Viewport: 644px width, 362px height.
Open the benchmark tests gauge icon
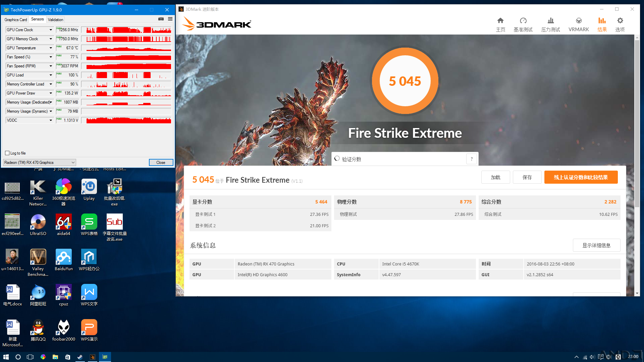tap(523, 21)
